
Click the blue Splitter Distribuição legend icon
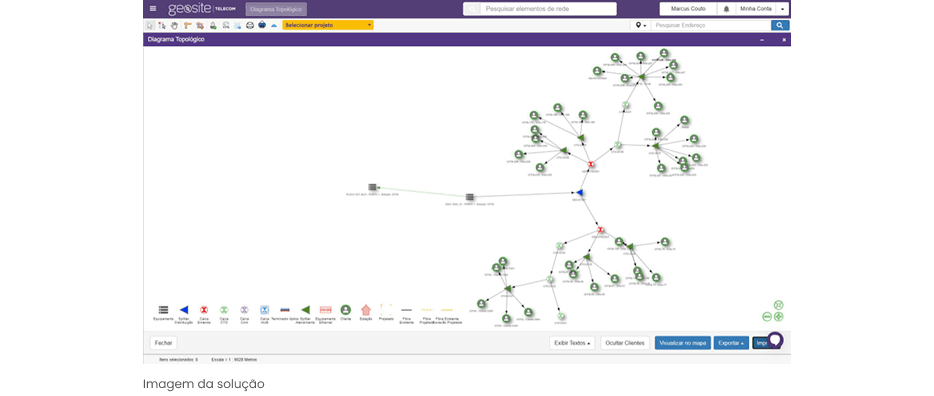[184, 310]
